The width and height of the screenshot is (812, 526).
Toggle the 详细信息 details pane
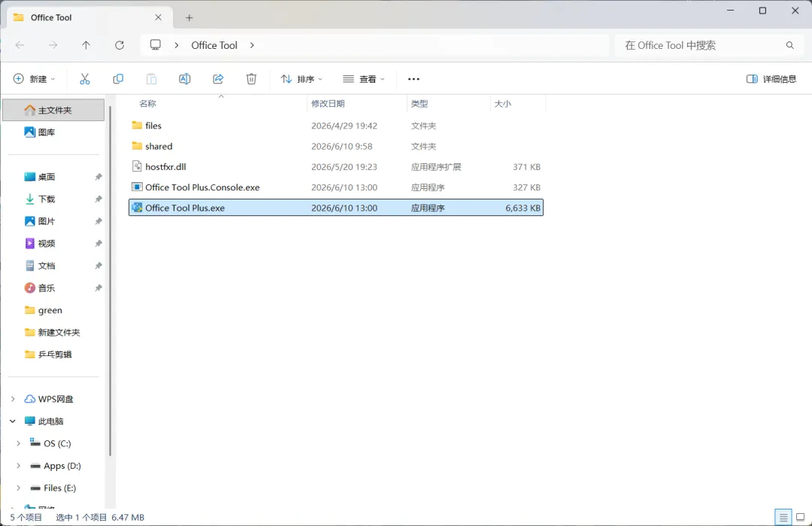771,79
